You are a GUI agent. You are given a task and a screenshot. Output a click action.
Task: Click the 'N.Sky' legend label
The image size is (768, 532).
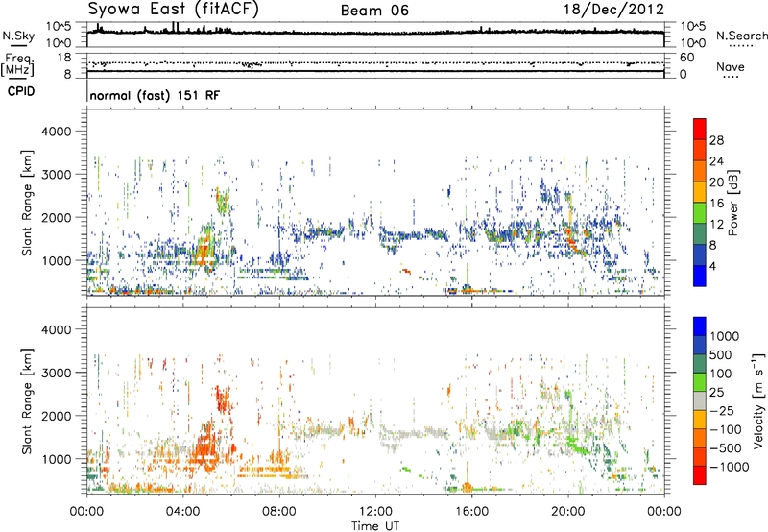tap(18, 36)
